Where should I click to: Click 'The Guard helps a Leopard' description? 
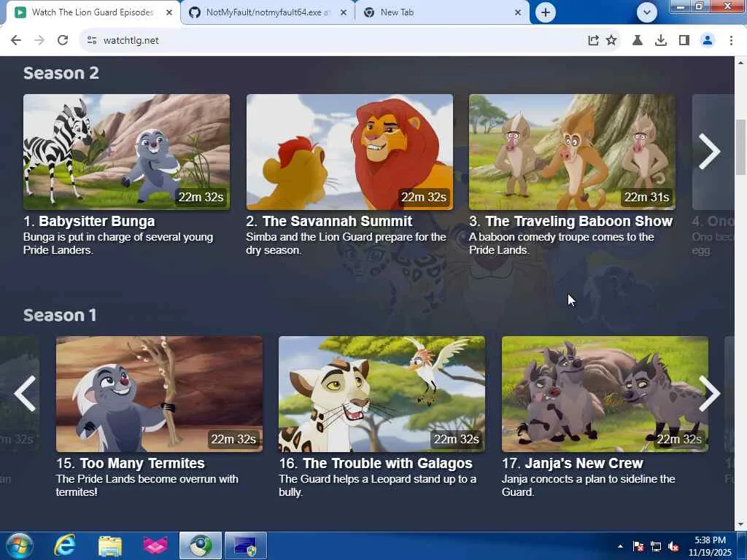378,485
